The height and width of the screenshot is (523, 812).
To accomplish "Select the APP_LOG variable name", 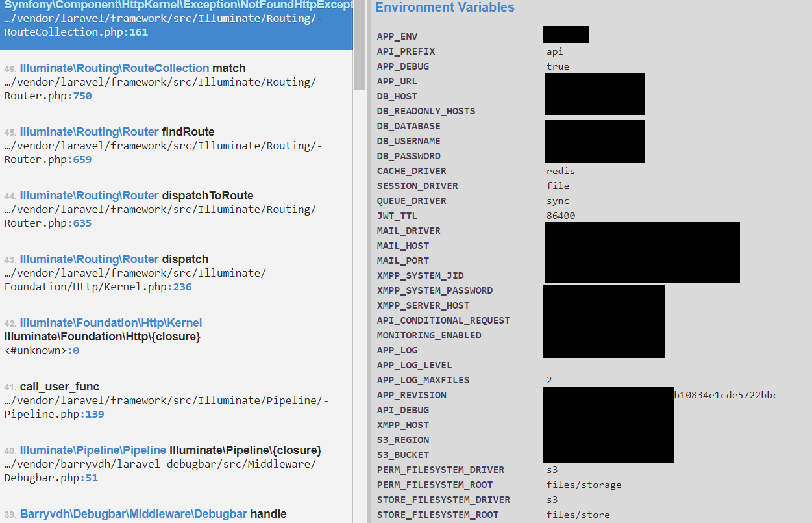I will pyautogui.click(x=397, y=350).
